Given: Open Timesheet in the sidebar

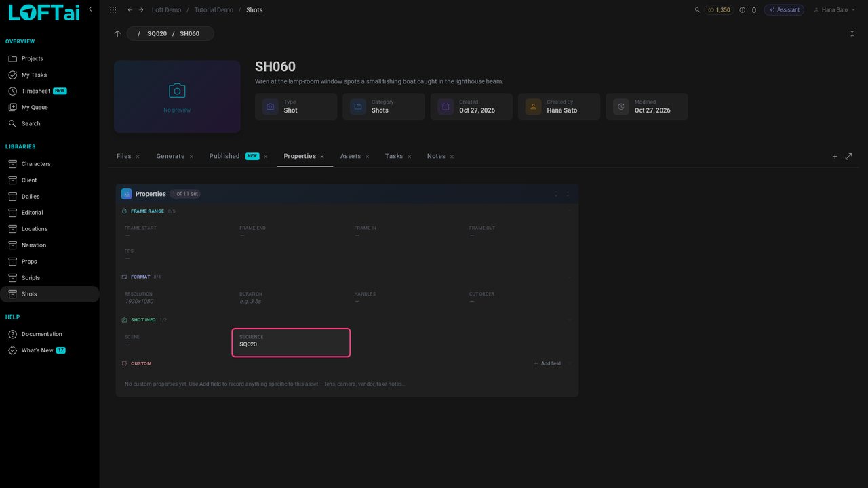Looking at the screenshot, I should point(50,91).
